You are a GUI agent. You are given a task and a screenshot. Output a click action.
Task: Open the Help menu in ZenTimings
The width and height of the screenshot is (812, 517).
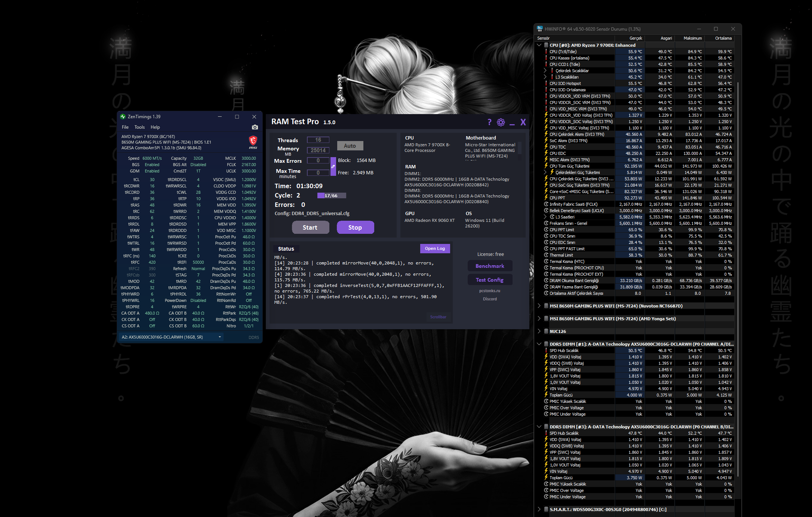155,127
